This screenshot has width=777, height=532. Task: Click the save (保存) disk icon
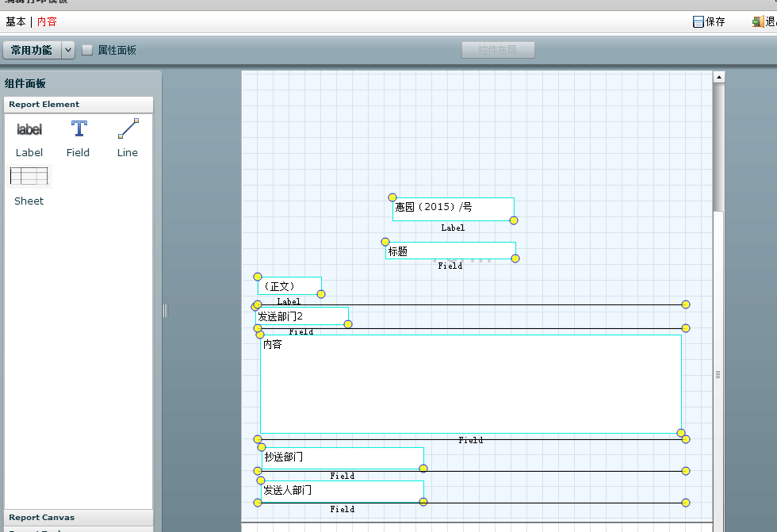coord(698,21)
